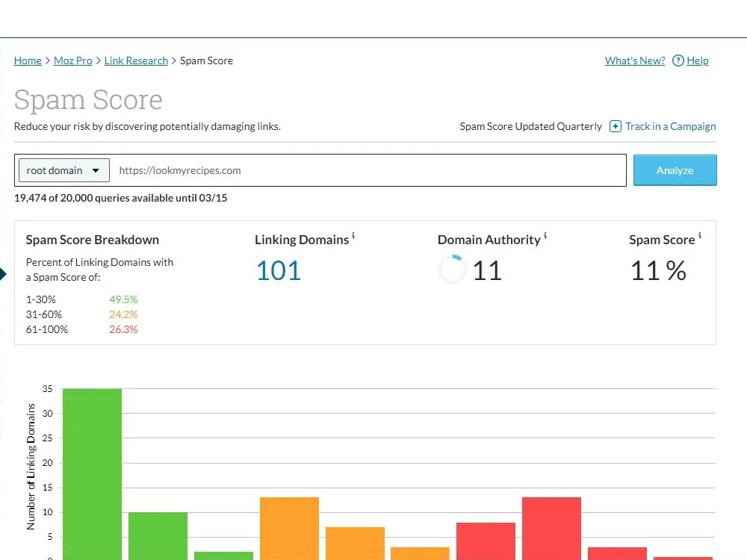747x560 pixels.
Task: Click the 49.5% green percentage value
Action: click(x=123, y=299)
